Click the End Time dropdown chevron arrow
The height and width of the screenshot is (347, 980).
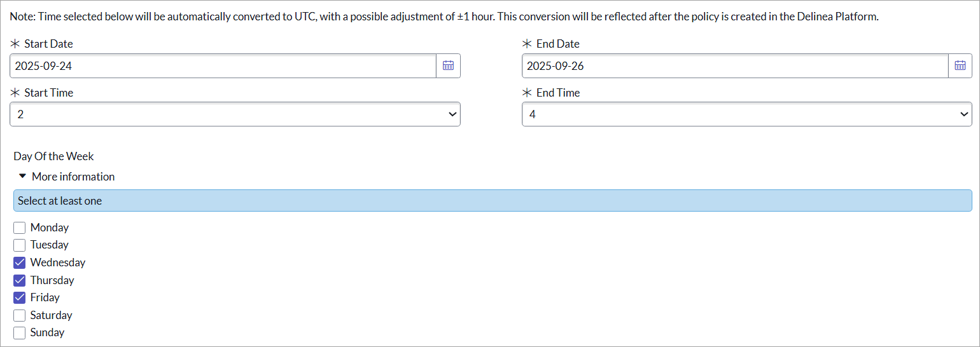pos(964,114)
